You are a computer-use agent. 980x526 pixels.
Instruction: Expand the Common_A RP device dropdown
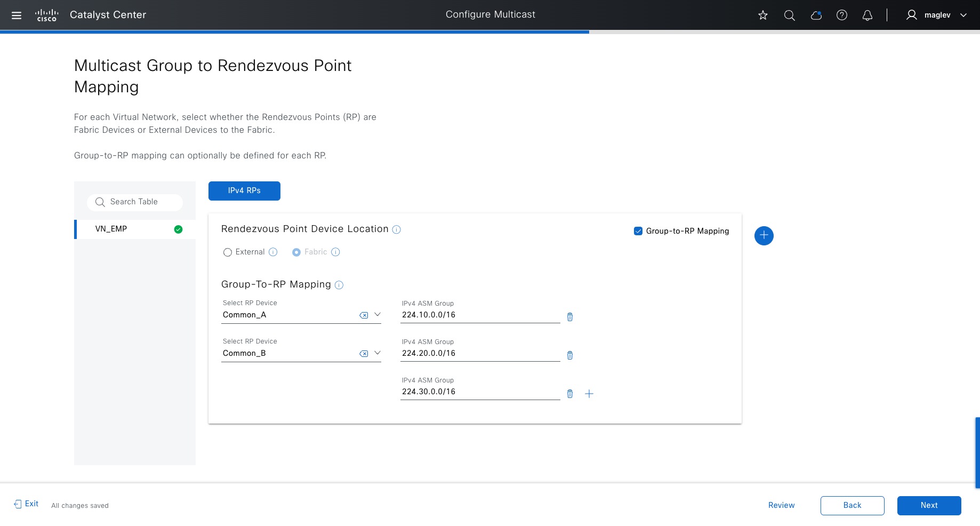[x=377, y=315]
